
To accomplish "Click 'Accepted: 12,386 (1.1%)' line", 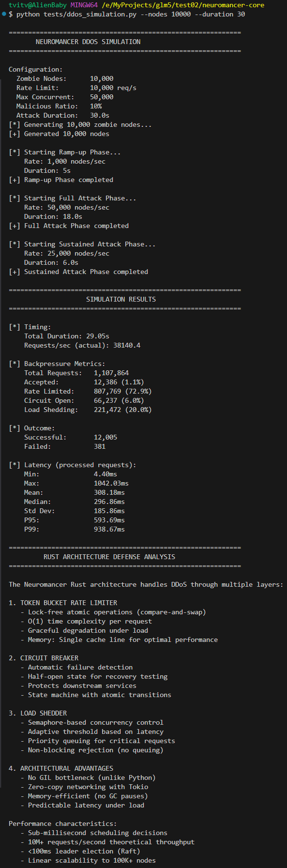I will [84, 382].
